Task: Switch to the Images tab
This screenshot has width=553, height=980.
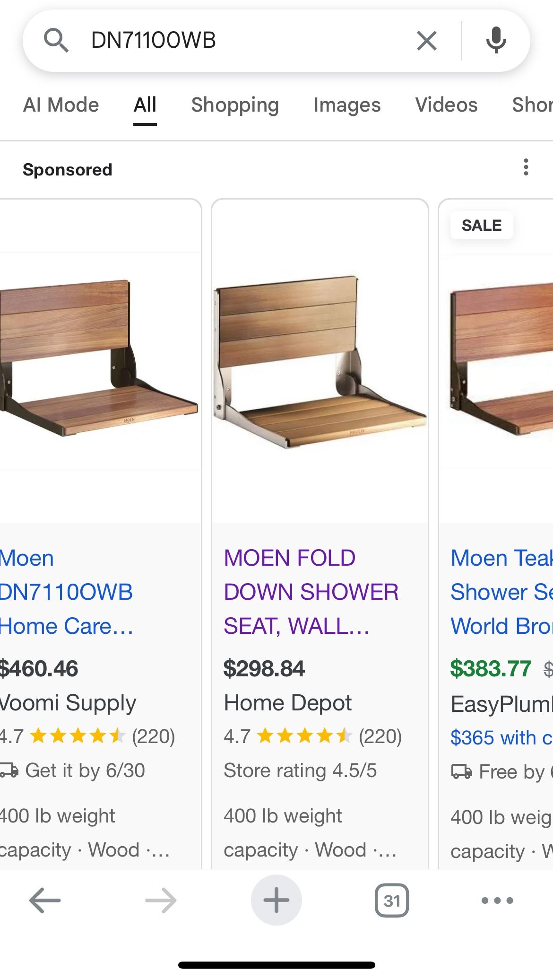Action: pos(347,105)
